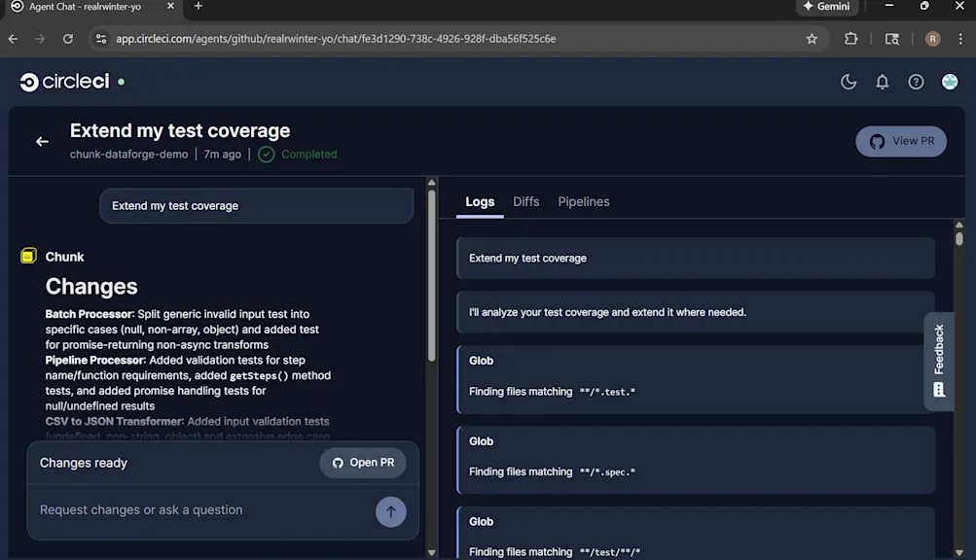Click the green status dot beside the CircleCI logo
The image size is (976, 560).
coord(122,82)
